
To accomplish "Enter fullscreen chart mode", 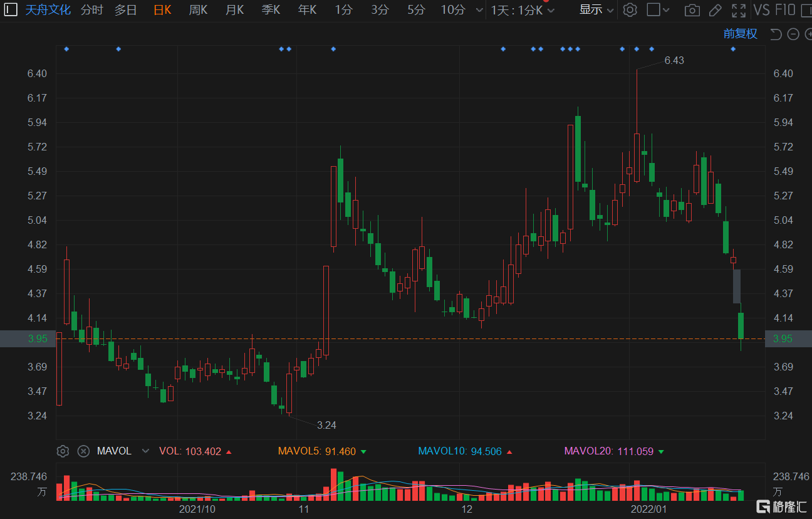I will click(739, 10).
